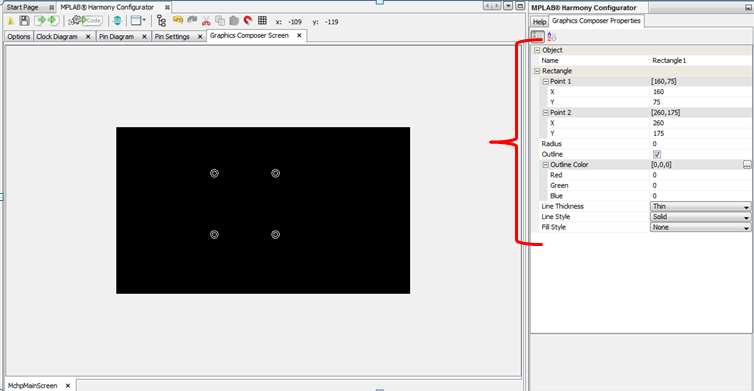Collapse the Object property group
Screen dimensions: 754x391
pyautogui.click(x=537, y=50)
